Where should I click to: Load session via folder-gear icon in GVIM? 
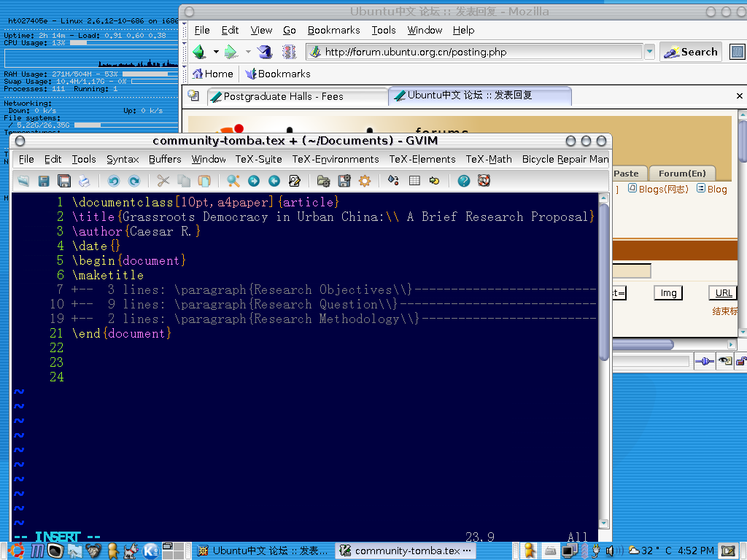[323, 181]
